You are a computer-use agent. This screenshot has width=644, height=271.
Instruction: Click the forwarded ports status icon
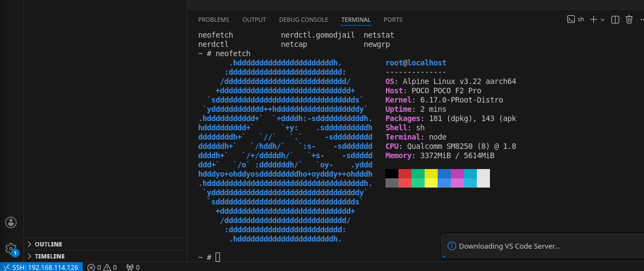pos(133,267)
